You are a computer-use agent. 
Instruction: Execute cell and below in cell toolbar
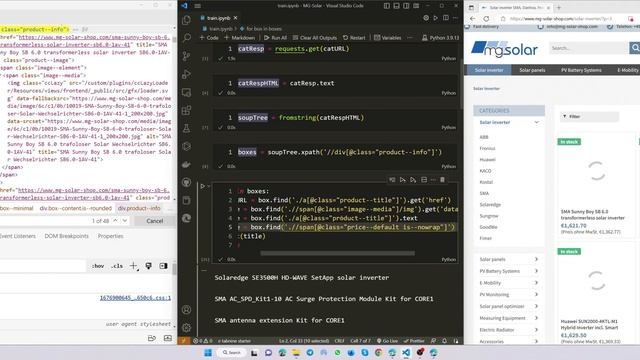pos(413,180)
